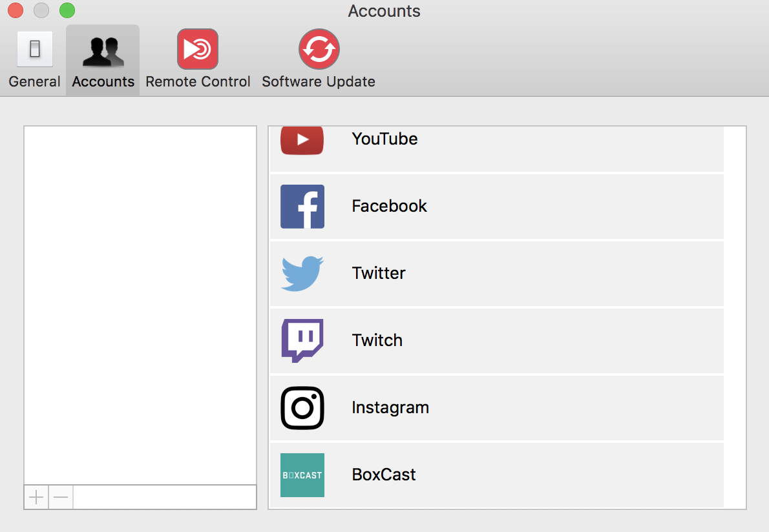Select the Instagram text label in list

click(390, 407)
